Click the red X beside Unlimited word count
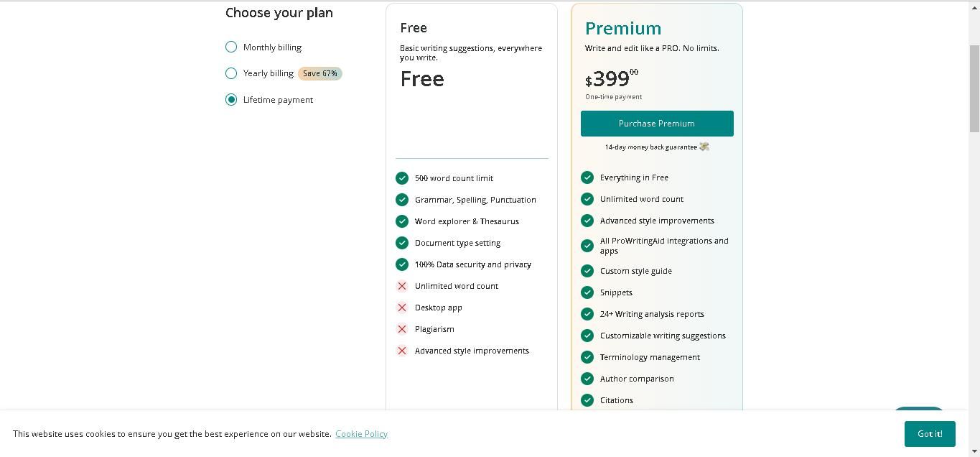 point(402,286)
